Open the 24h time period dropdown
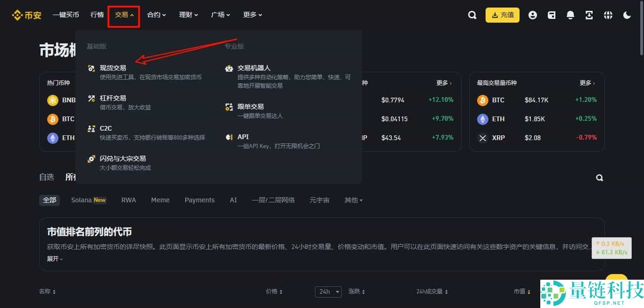Viewport: 644px width, 308px height. click(x=328, y=291)
